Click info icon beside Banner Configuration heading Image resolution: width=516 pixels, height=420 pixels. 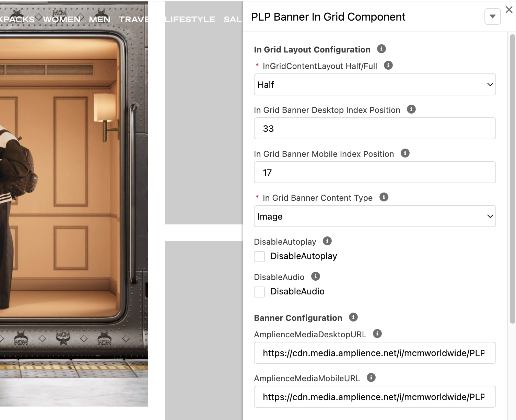point(353,317)
